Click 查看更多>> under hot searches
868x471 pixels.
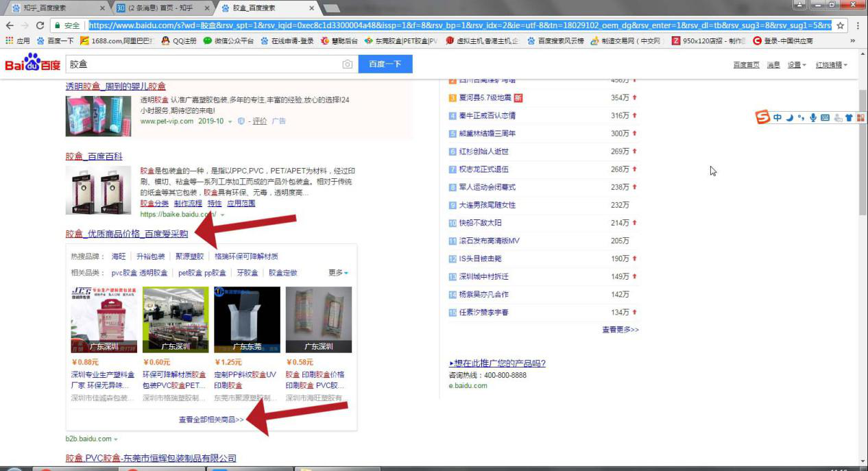click(620, 330)
